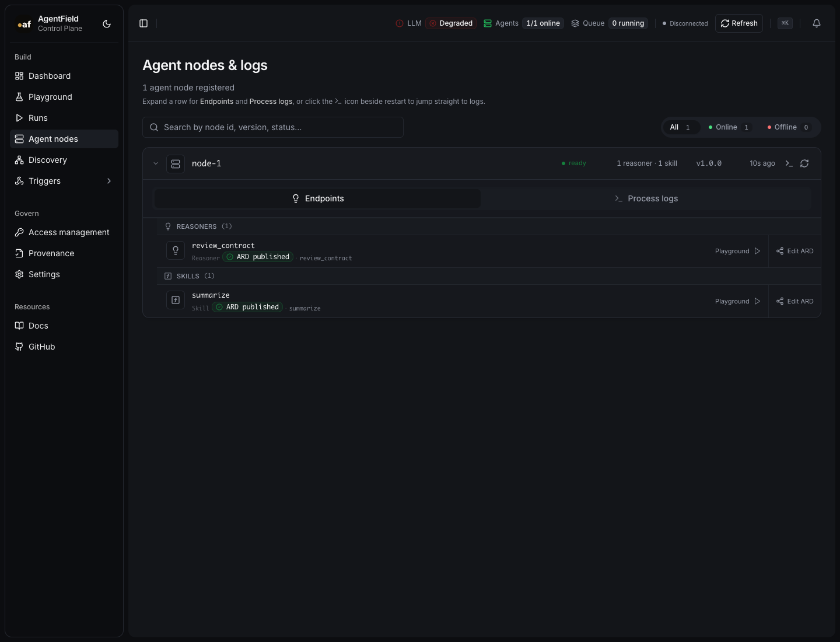Image resolution: width=840 pixels, height=642 pixels.
Task: Click the Refresh button
Action: click(739, 23)
